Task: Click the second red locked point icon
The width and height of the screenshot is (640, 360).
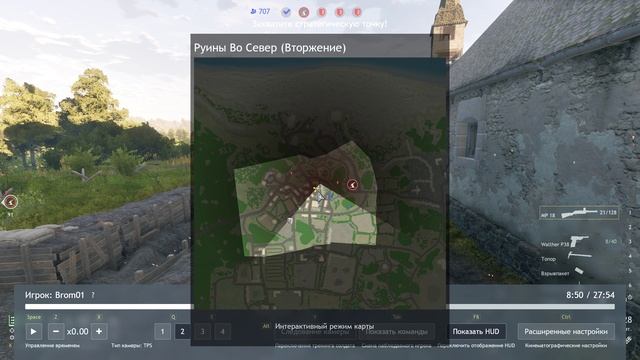Action: pyautogui.click(x=339, y=12)
